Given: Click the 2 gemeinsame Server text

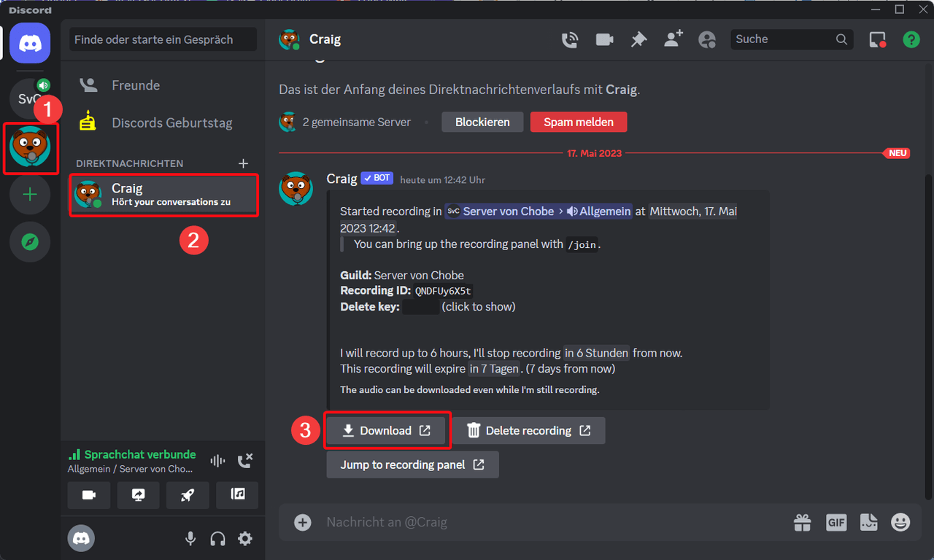Looking at the screenshot, I should [357, 122].
